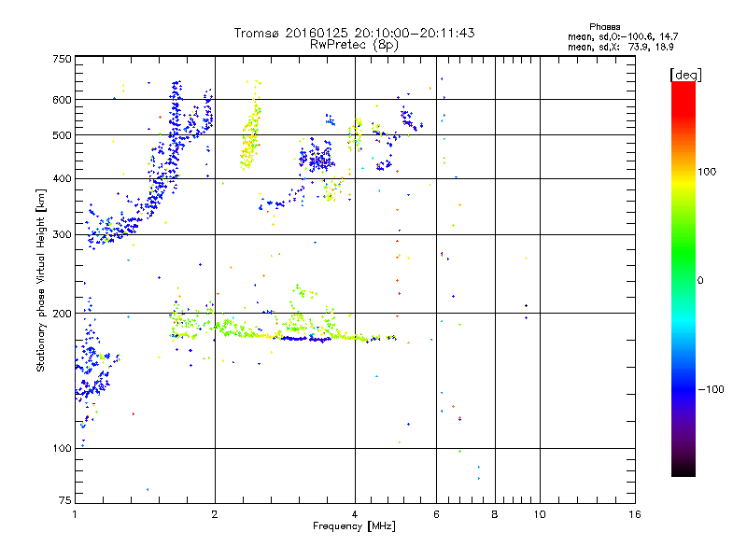The width and height of the screenshot is (747, 560).
Task: Click the y-axis tick label '750'
Action: pyautogui.click(x=62, y=59)
